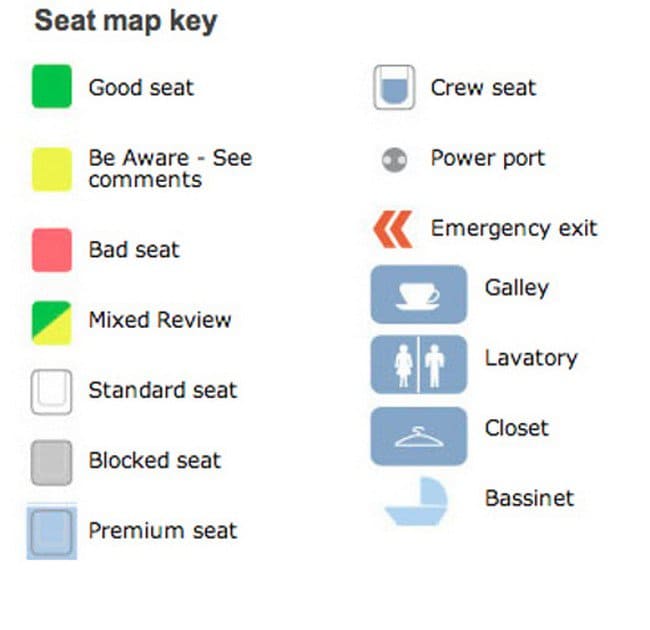Click the yellow Be Aware swatch
Image resolution: width=650 pixels, height=630 pixels.
pos(51,169)
